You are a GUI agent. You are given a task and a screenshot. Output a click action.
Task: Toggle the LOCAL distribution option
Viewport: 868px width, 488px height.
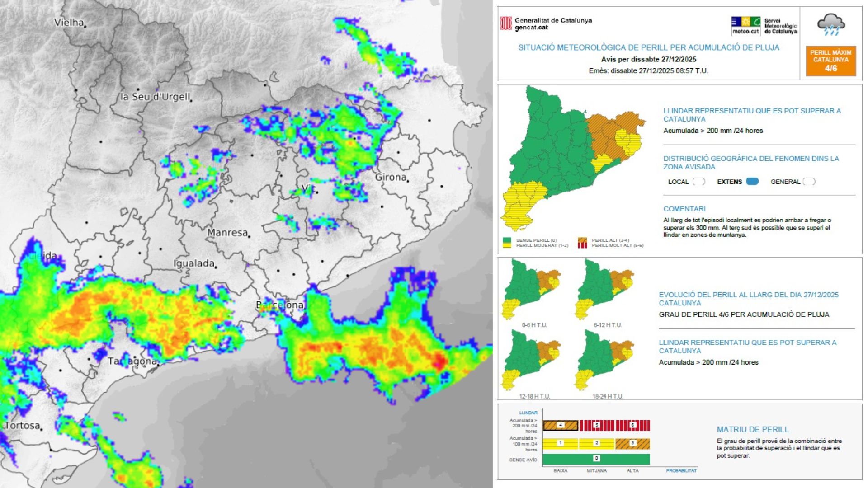pos(698,182)
